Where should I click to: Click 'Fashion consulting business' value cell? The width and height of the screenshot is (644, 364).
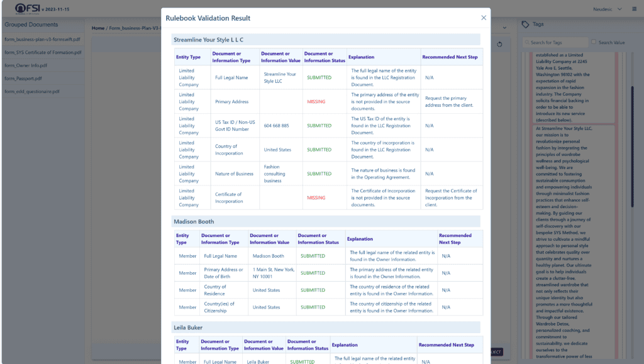(281, 174)
